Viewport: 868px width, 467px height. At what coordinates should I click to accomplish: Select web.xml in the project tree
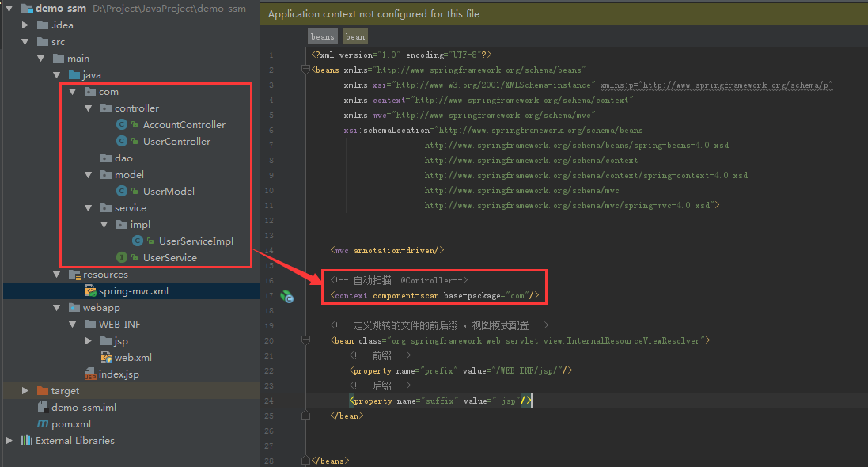point(133,357)
